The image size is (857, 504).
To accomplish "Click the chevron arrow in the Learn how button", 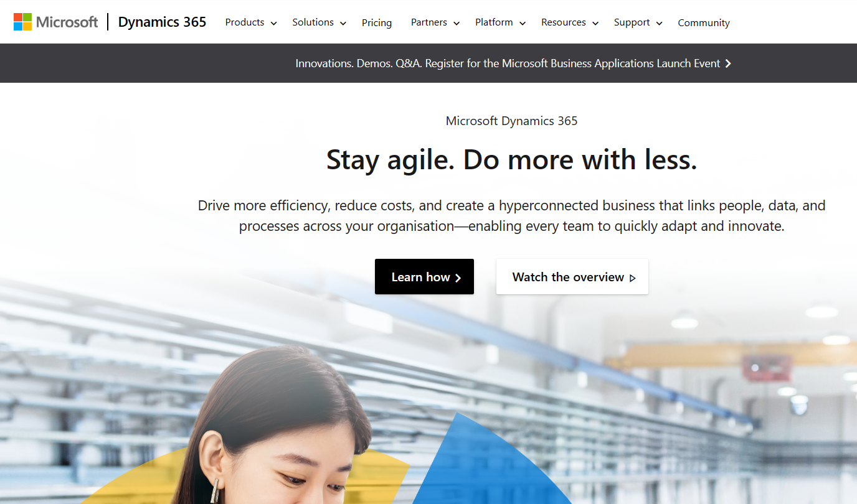I will point(458,277).
